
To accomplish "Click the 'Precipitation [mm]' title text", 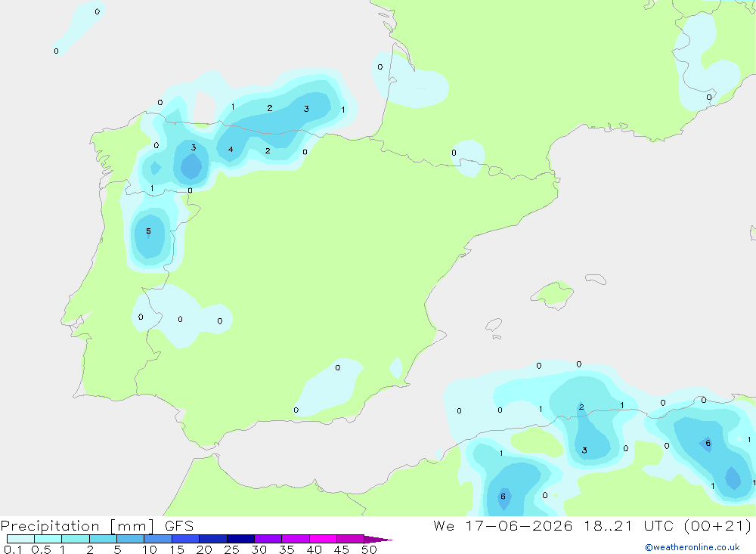I will [x=78, y=526].
